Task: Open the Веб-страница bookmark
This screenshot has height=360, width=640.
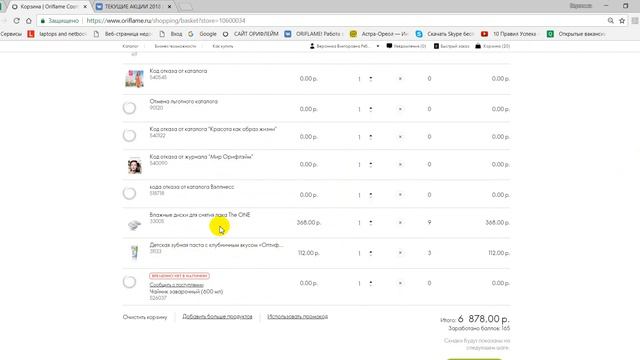Action: [x=122, y=34]
